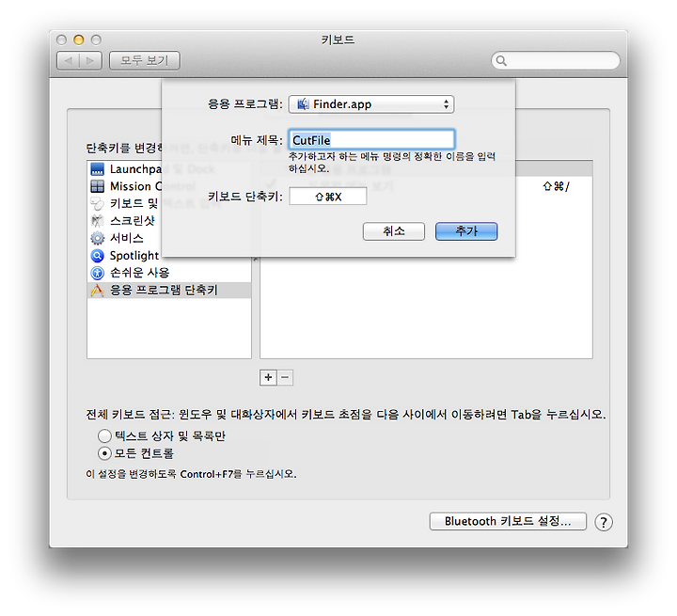Click the keyboard and text input icon

click(x=97, y=203)
